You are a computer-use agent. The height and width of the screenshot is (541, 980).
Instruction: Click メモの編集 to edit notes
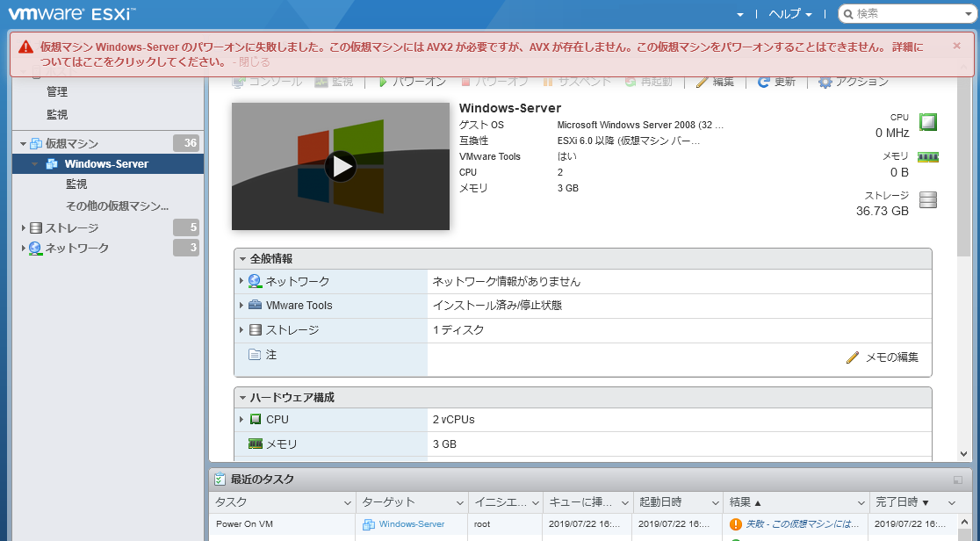[883, 357]
